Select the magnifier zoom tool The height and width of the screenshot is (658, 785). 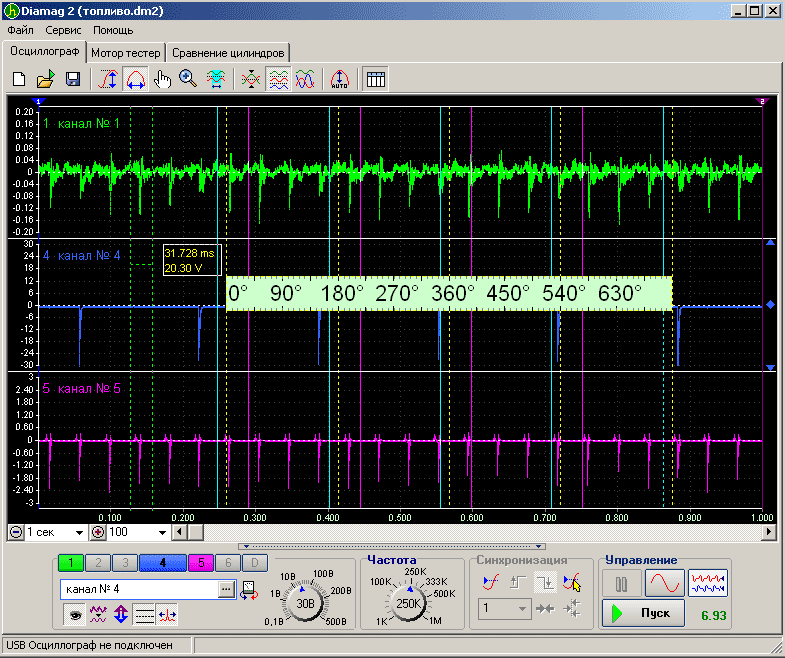pyautogui.click(x=188, y=79)
